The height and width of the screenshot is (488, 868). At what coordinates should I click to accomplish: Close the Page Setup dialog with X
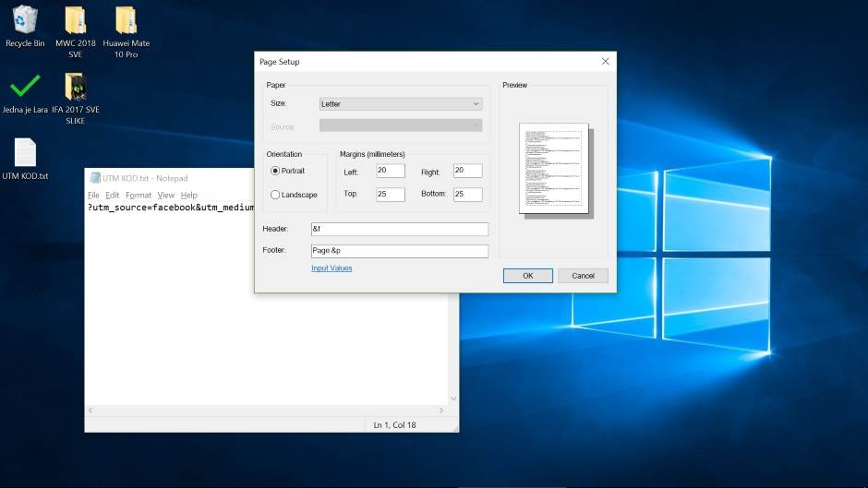point(605,62)
